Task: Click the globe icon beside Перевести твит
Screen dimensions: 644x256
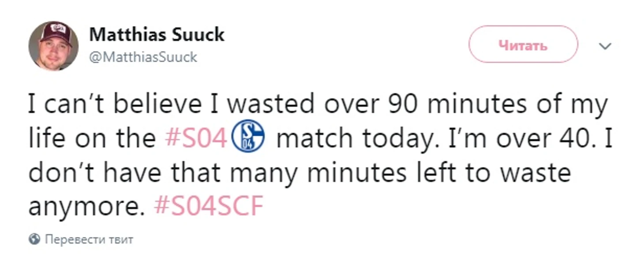Action: point(34,239)
